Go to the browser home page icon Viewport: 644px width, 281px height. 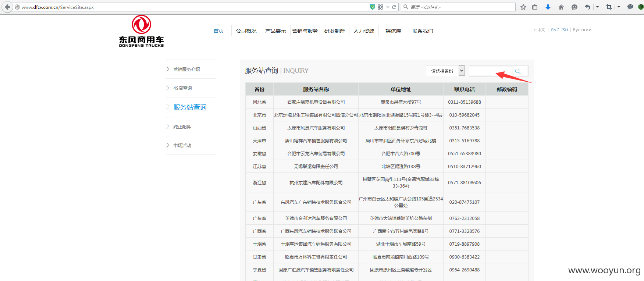[x=561, y=7]
